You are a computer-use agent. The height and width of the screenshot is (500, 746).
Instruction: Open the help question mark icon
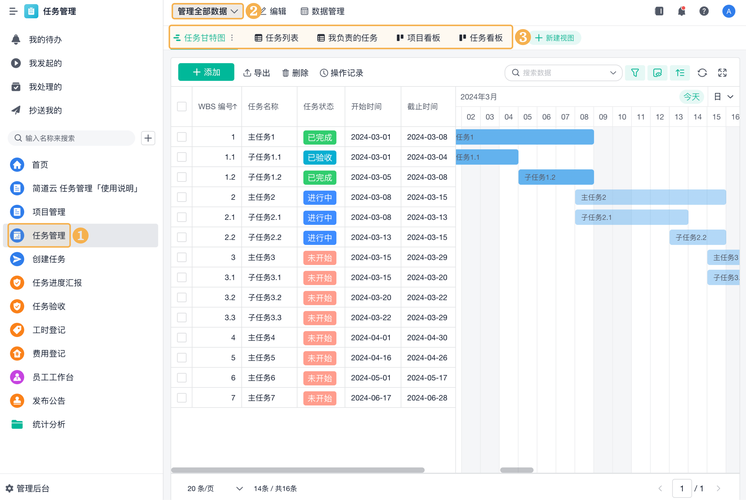704,12
